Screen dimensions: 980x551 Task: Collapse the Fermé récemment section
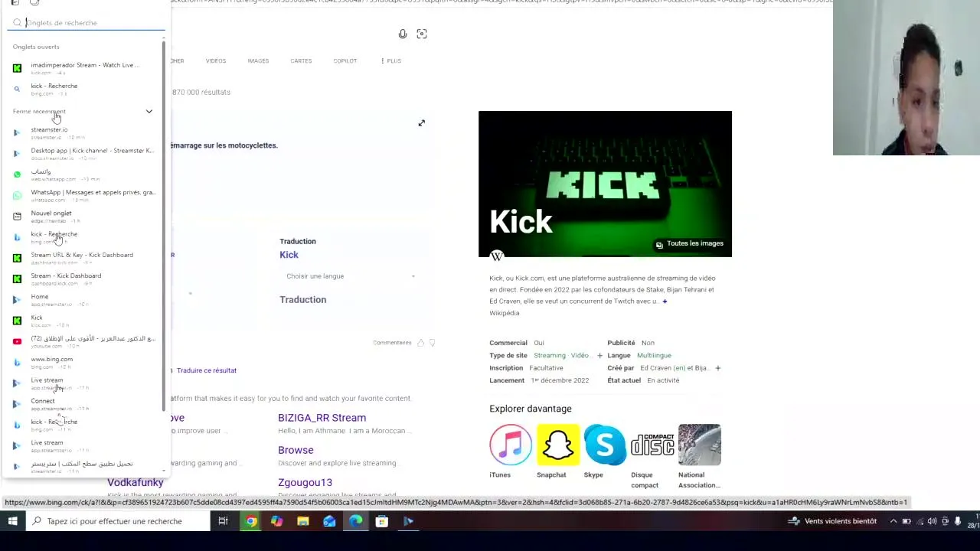[x=149, y=112]
